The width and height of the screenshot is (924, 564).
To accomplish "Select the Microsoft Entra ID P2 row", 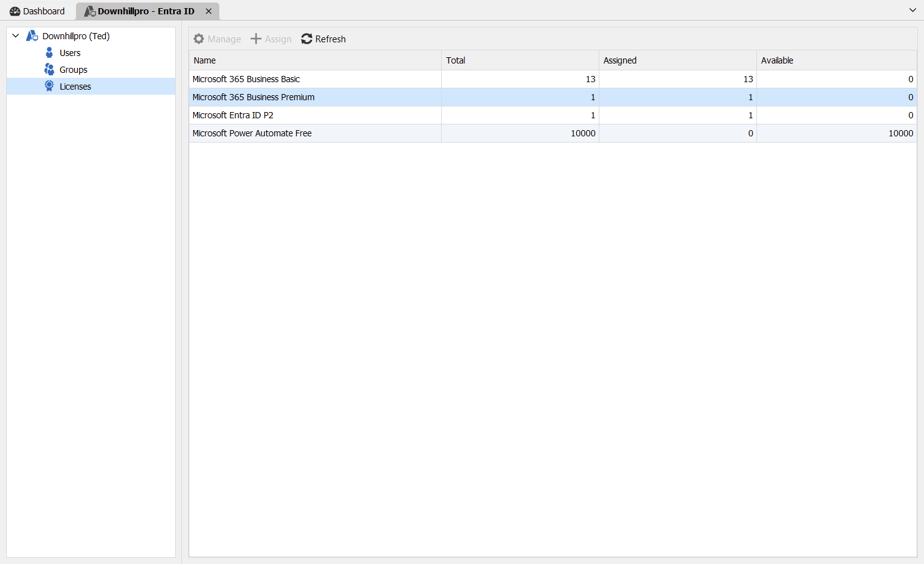I will point(553,115).
